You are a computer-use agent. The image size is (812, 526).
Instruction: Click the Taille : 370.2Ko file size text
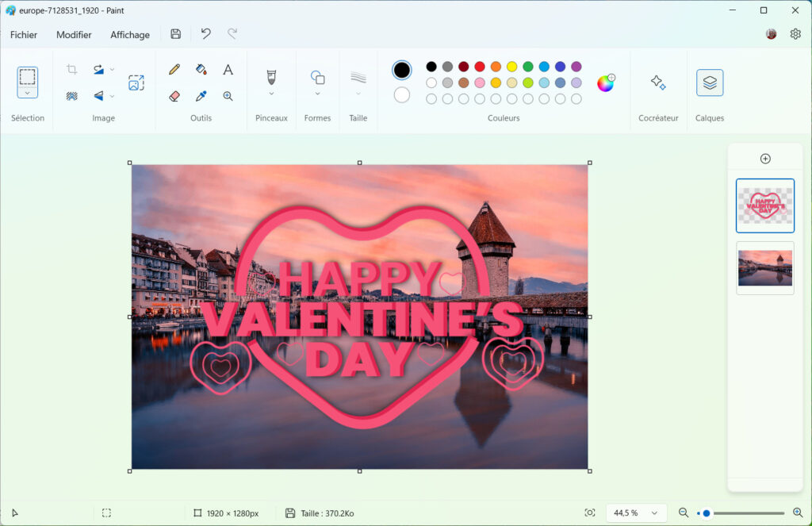tap(327, 513)
